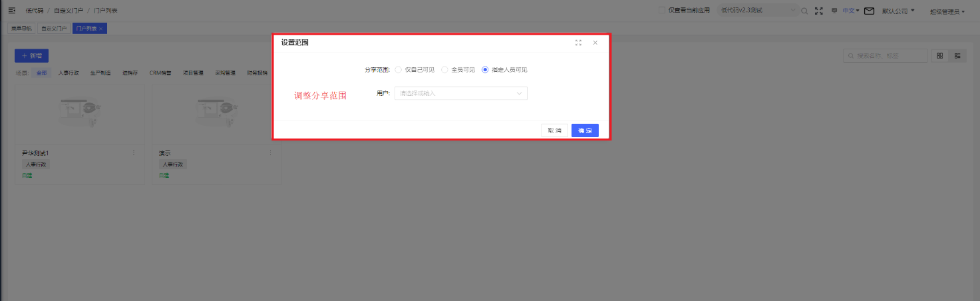This screenshot has width=980, height=301.
Task: Click 低代码 in the breadcrumb
Action: point(35,11)
